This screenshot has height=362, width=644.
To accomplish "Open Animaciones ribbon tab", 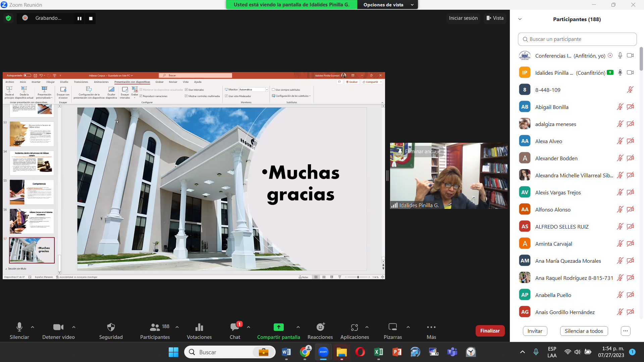I will coord(101,82).
